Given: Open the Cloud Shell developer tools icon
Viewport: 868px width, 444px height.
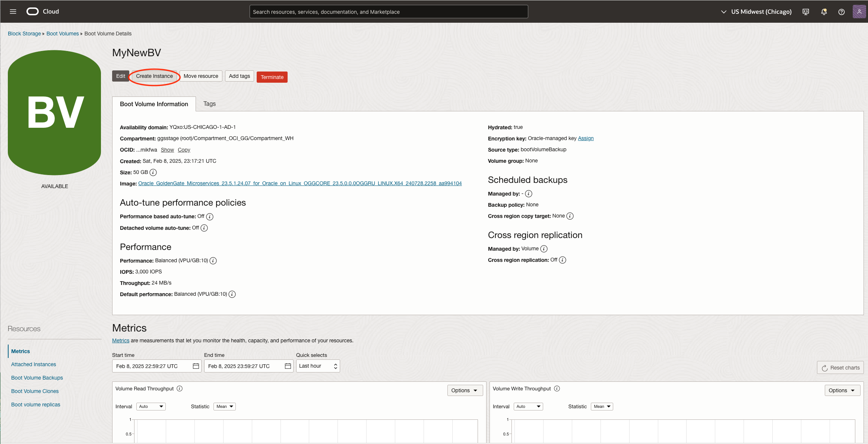Looking at the screenshot, I should [806, 12].
